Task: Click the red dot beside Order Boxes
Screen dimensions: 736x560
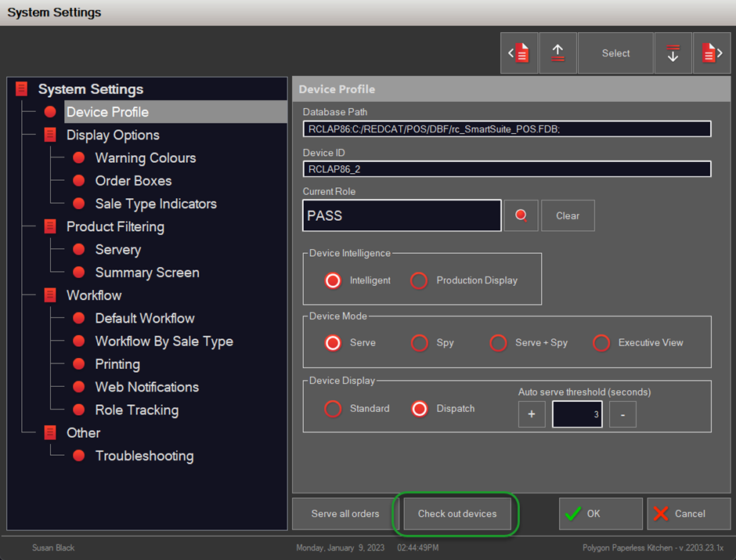Action: pos(79,181)
